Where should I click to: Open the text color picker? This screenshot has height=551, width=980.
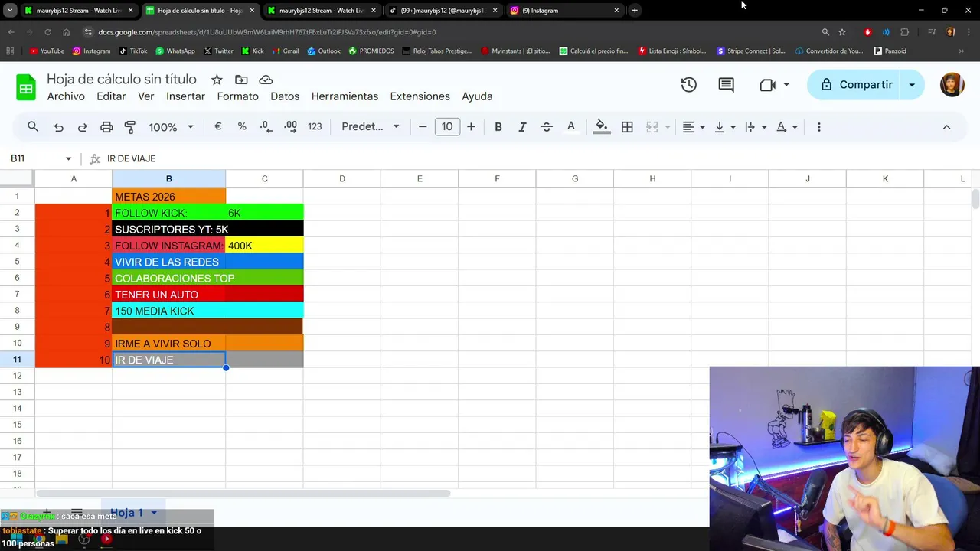coord(570,127)
